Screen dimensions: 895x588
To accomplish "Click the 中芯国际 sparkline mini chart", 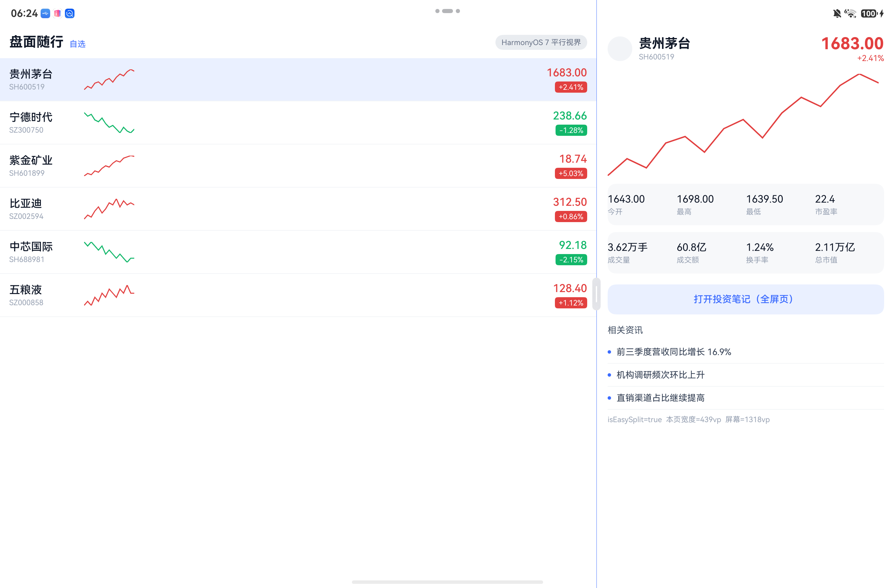I will tap(109, 252).
